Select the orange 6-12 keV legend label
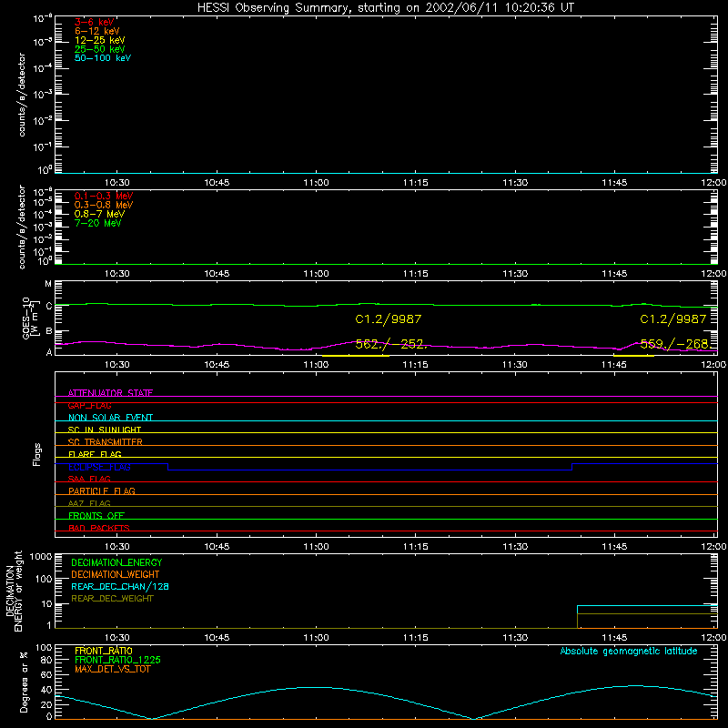The image size is (728, 728). point(97,31)
